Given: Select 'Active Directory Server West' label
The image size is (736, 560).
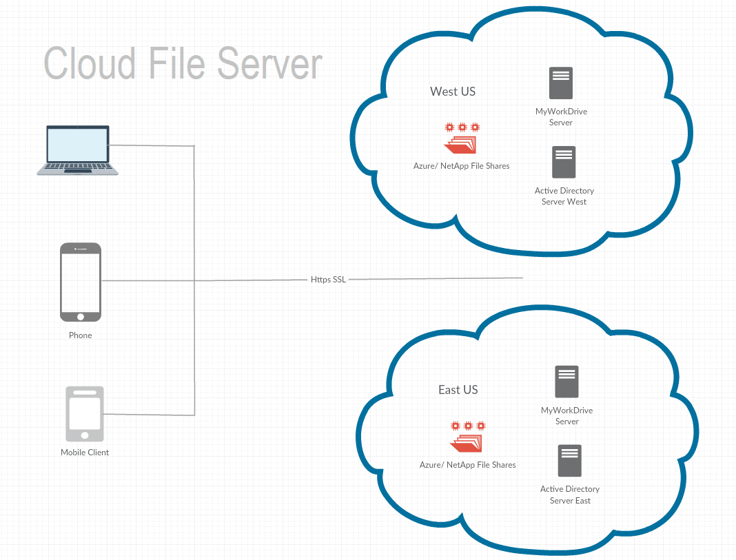Looking at the screenshot, I should pos(564,196).
